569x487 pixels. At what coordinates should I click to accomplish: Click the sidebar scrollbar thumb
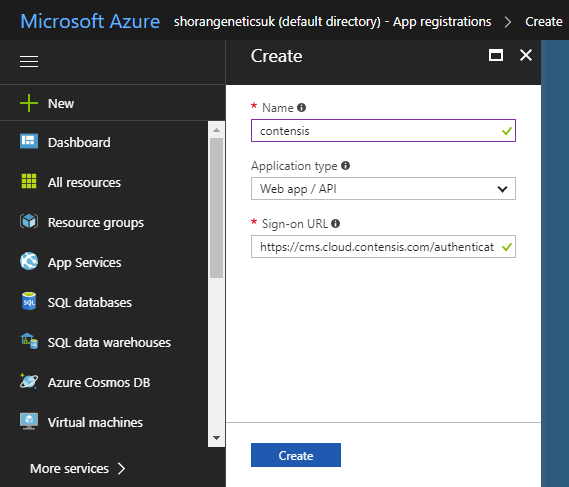[217, 208]
